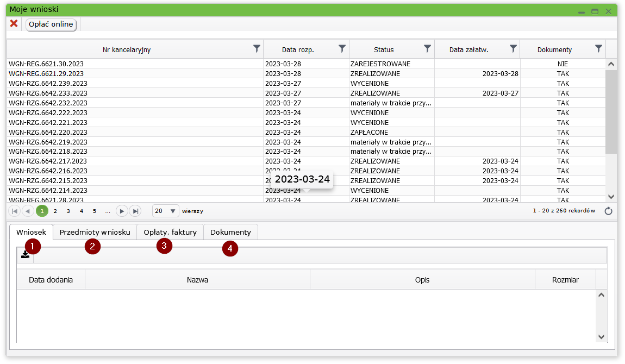Open filter for Data rozp. column
The height and width of the screenshot is (364, 625).
click(342, 49)
